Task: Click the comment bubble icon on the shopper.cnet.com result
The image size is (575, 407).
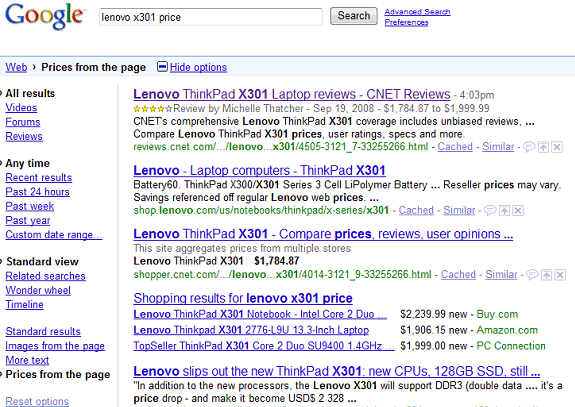Action: click(x=532, y=275)
